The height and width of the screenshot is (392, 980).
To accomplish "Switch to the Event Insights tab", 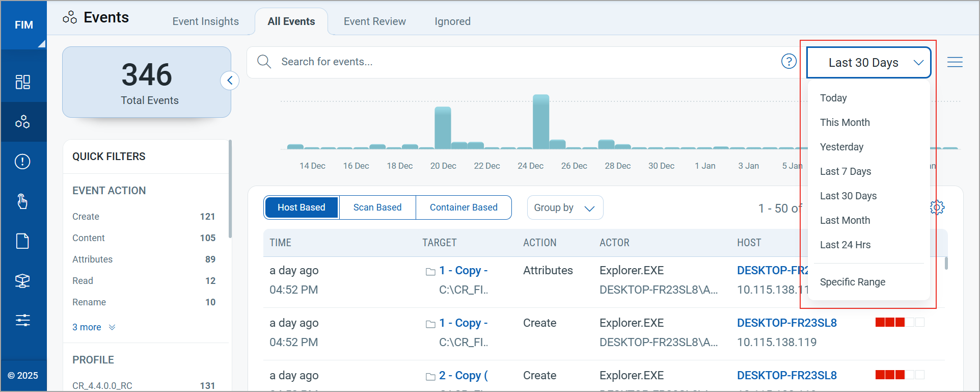I will point(206,21).
